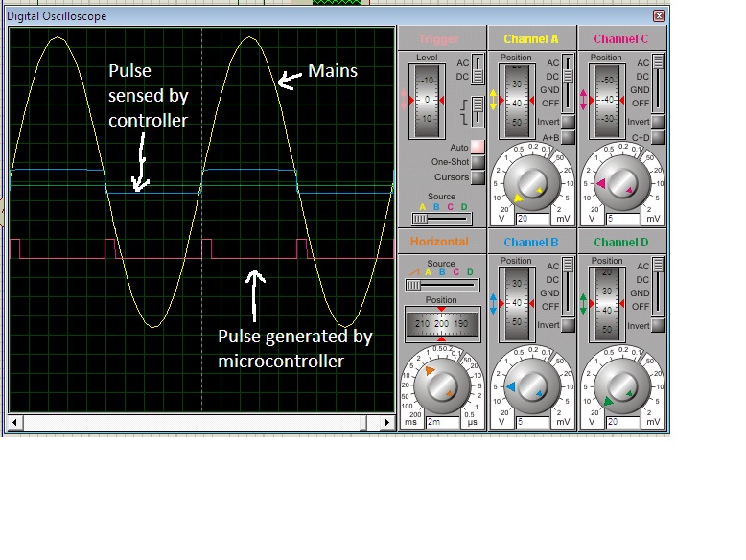Select the Channel A header label
This screenshot has width=746, height=560.
[x=531, y=39]
